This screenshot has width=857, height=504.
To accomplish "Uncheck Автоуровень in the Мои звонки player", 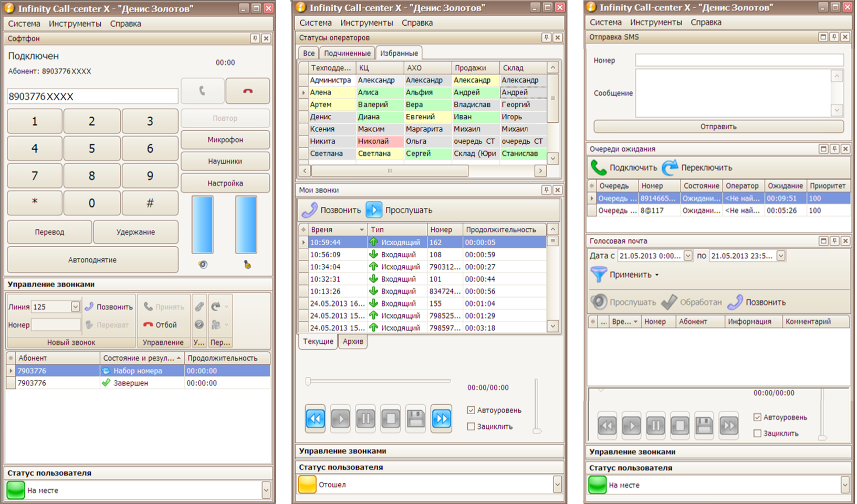I will 471,410.
